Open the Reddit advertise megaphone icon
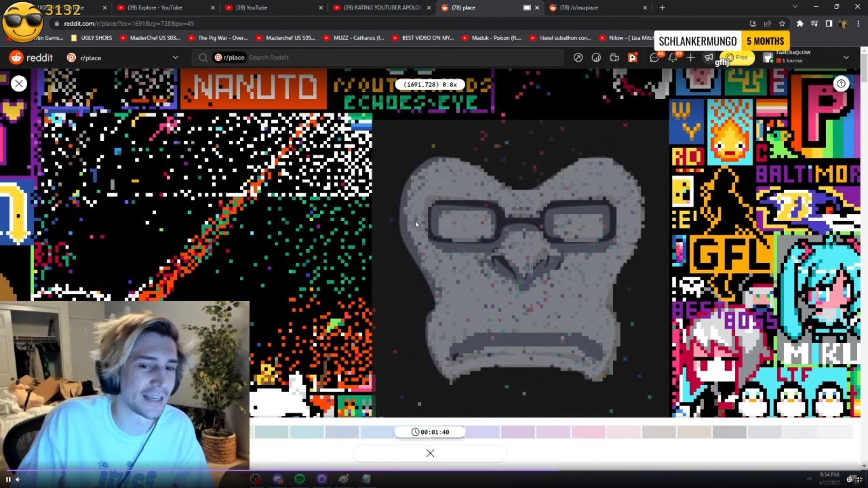The width and height of the screenshot is (868, 488). pyautogui.click(x=708, y=58)
